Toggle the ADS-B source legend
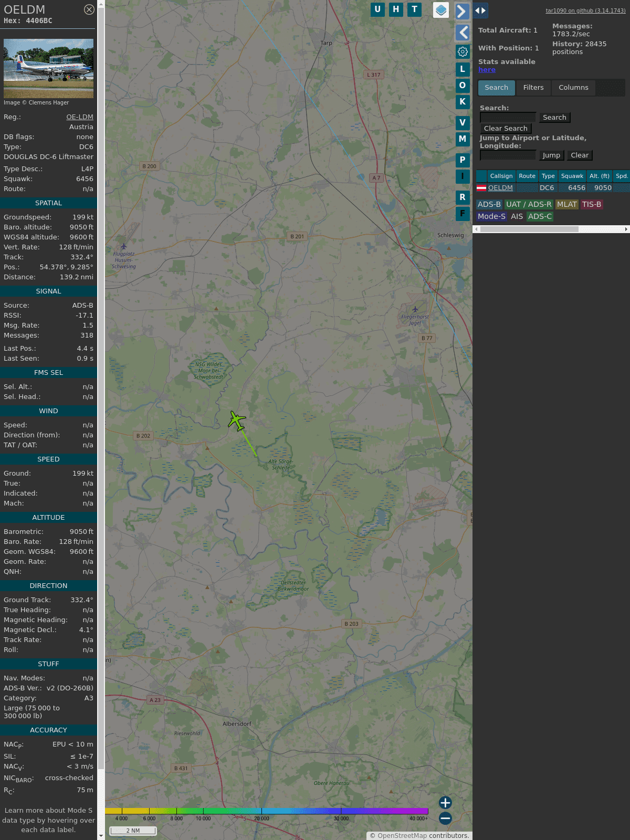Screen dimensions: 630x840 pyautogui.click(x=489, y=205)
